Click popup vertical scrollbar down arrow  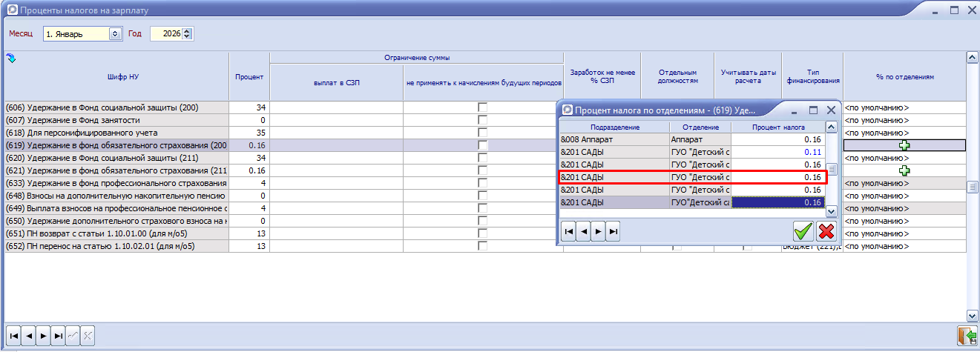coord(832,212)
